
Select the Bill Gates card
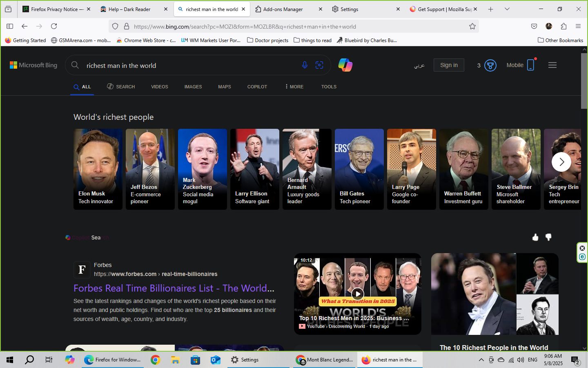[x=359, y=169]
